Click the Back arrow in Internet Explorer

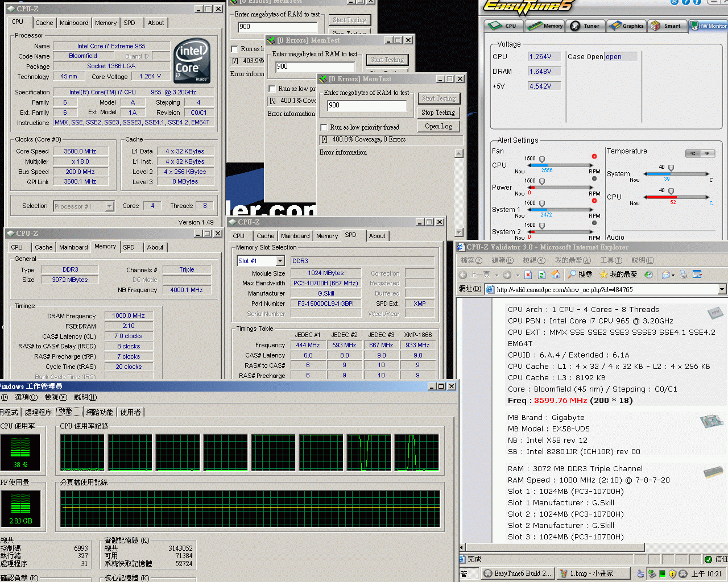(463, 275)
